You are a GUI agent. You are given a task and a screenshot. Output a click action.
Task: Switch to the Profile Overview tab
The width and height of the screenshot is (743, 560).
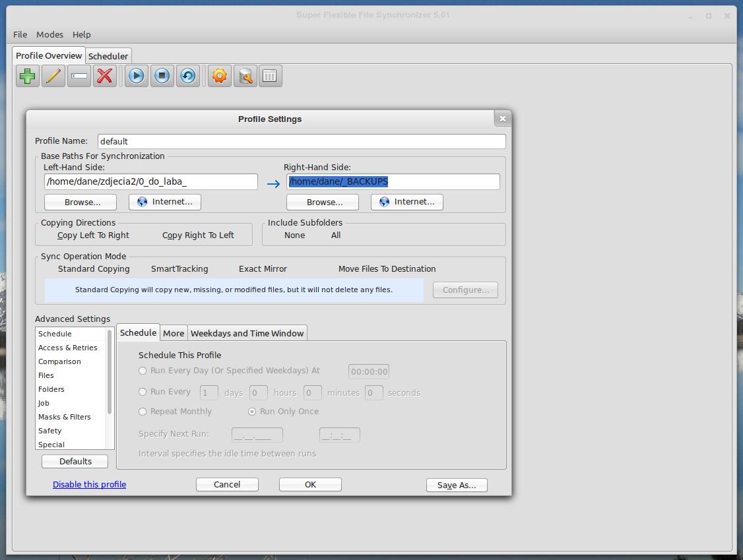49,55
